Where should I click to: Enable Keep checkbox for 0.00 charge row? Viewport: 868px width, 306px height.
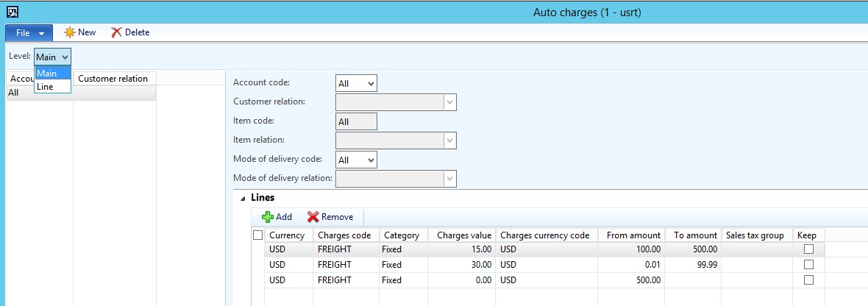pyautogui.click(x=808, y=280)
